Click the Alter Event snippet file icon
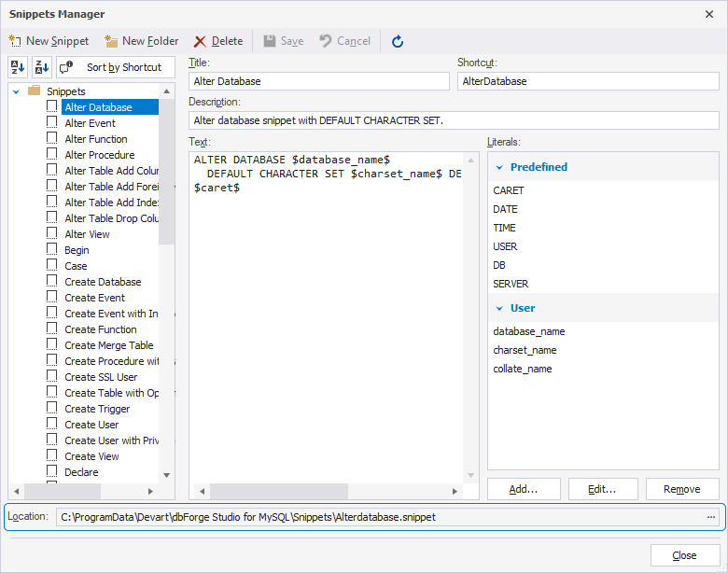Image resolution: width=728 pixels, height=573 pixels. (x=52, y=122)
